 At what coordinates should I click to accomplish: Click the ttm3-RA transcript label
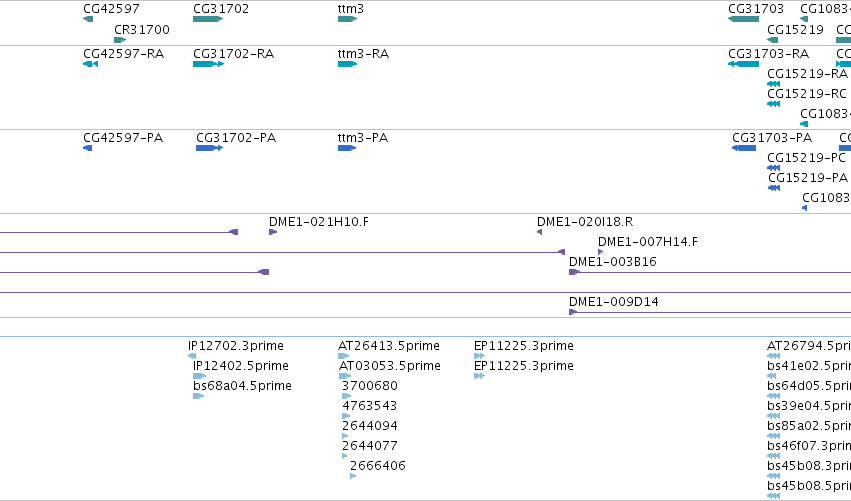[363, 54]
